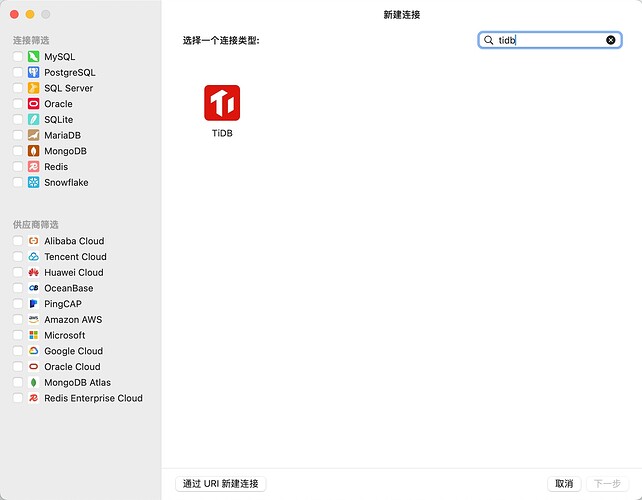
Task: Click the SQL Server icon
Action: click(x=34, y=88)
